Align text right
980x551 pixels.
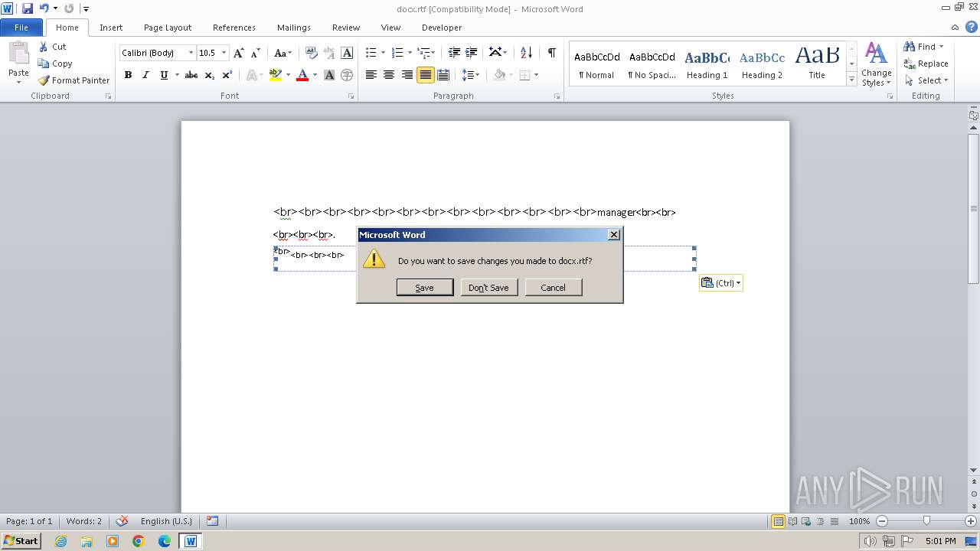click(407, 75)
